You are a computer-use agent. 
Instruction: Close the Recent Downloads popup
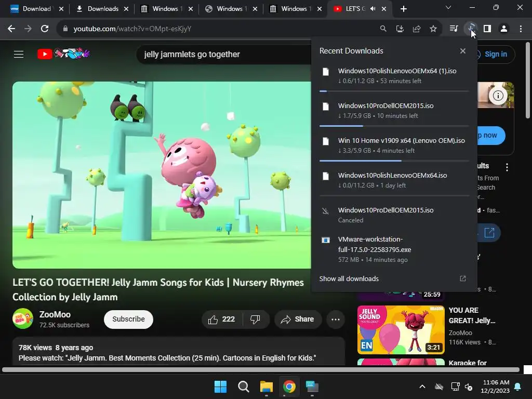pos(463,51)
